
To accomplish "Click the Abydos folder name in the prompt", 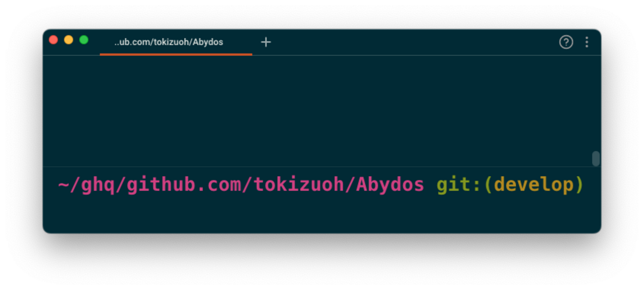I will click(x=390, y=185).
